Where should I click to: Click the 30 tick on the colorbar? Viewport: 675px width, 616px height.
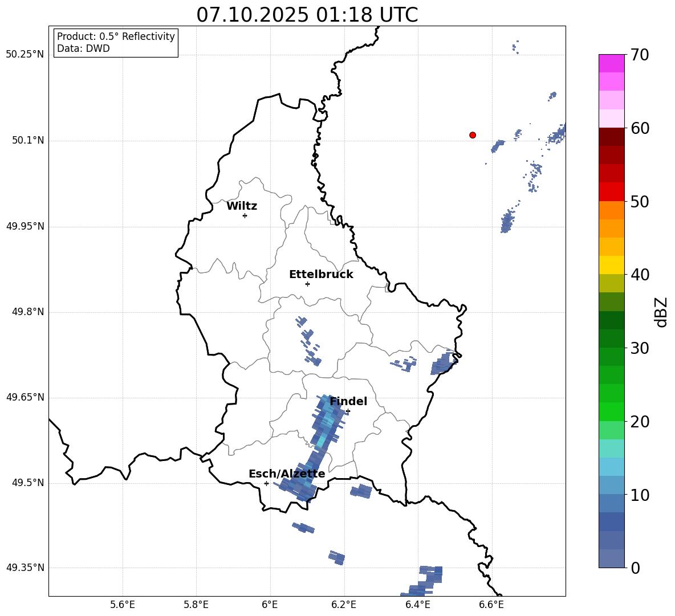(x=640, y=348)
